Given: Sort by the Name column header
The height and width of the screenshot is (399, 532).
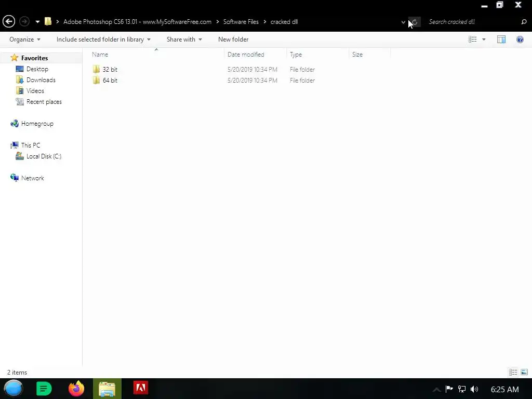Looking at the screenshot, I should click(x=156, y=54).
